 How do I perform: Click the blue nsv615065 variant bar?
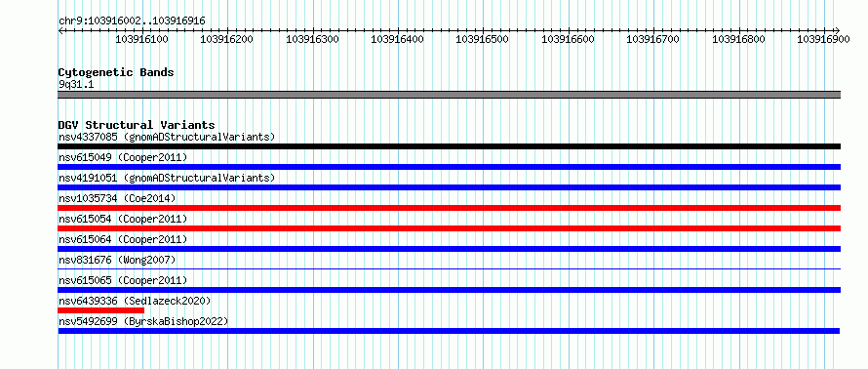[449, 290]
